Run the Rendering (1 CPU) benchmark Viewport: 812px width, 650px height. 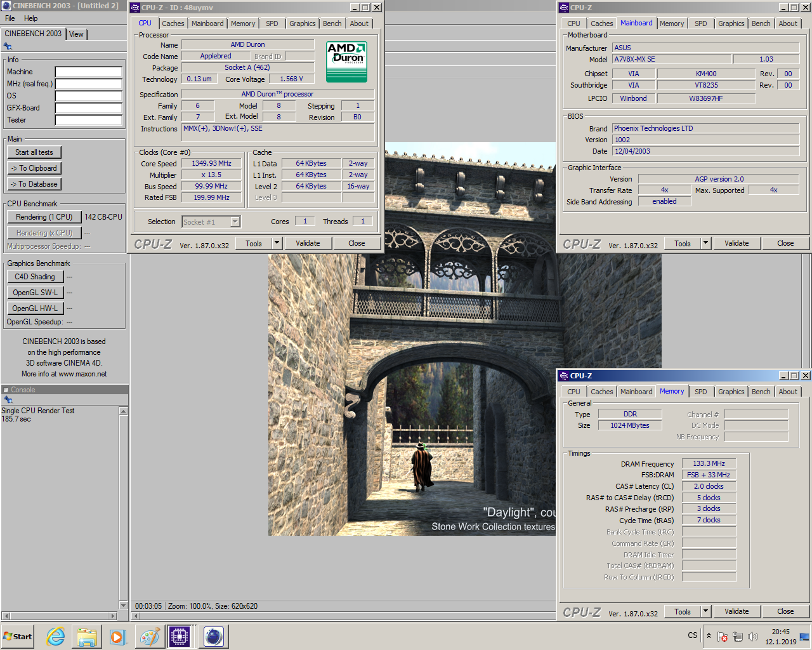point(44,217)
